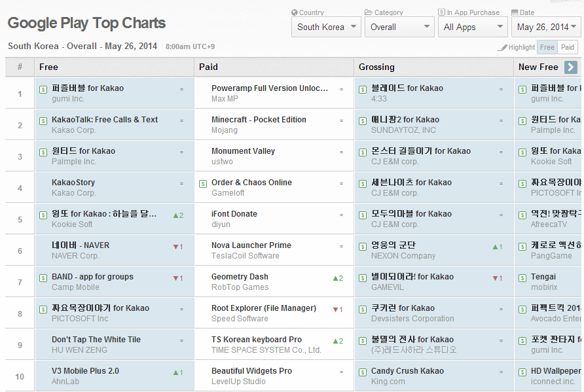Viewport: 584px width, 392px height.
Task: Open KakaoTalk: Free Calls & Text app
Action: (x=105, y=120)
